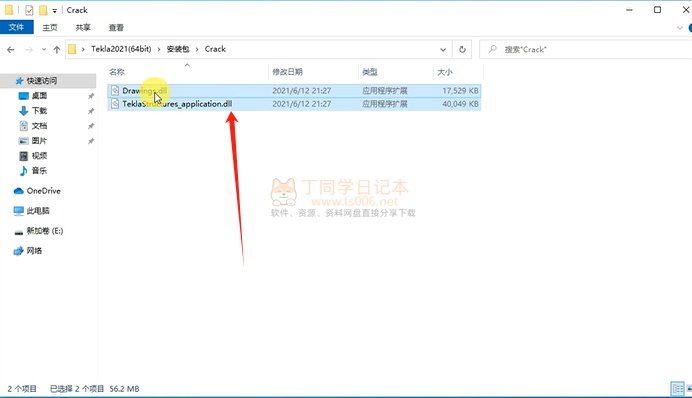Expand the address bar history dropdown

443,49
